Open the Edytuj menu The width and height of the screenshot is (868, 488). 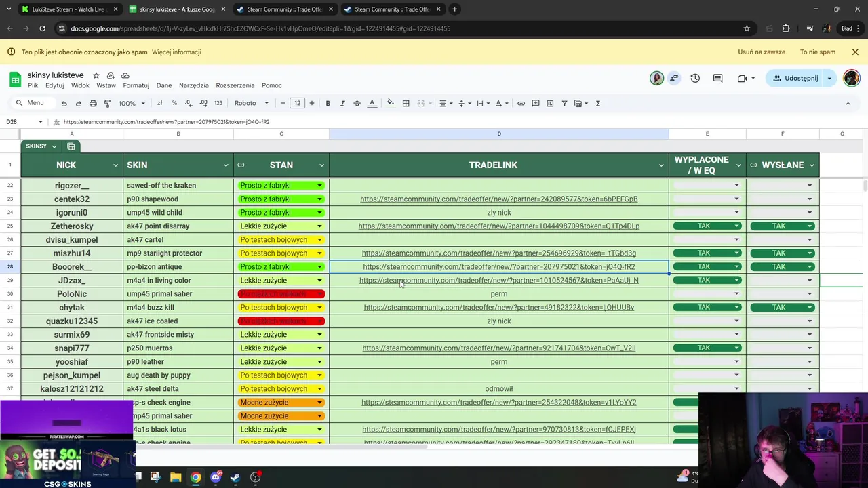(x=54, y=85)
